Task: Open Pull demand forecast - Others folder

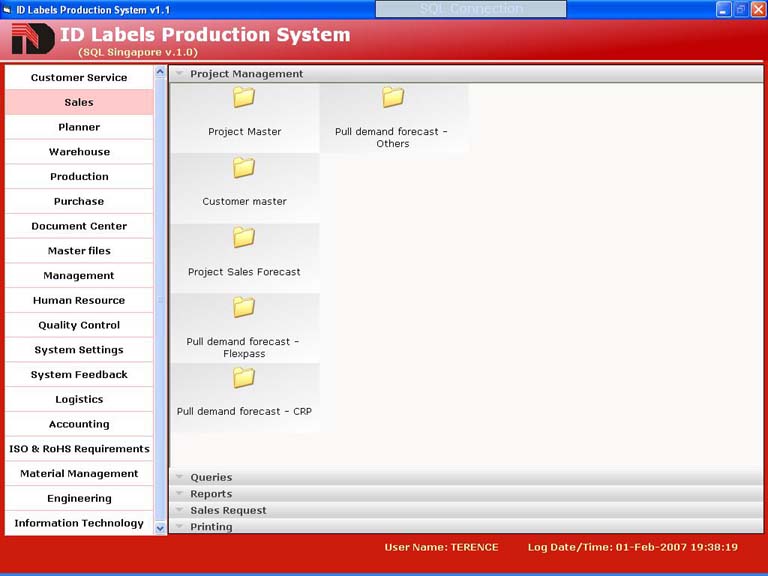Action: click(393, 98)
